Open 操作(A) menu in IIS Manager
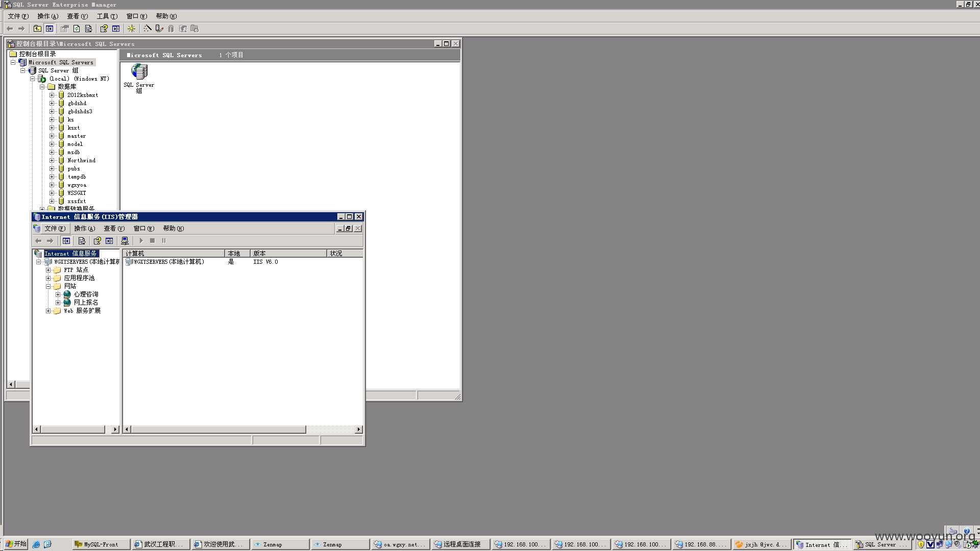Screen dimensions: 980x551 (85, 229)
